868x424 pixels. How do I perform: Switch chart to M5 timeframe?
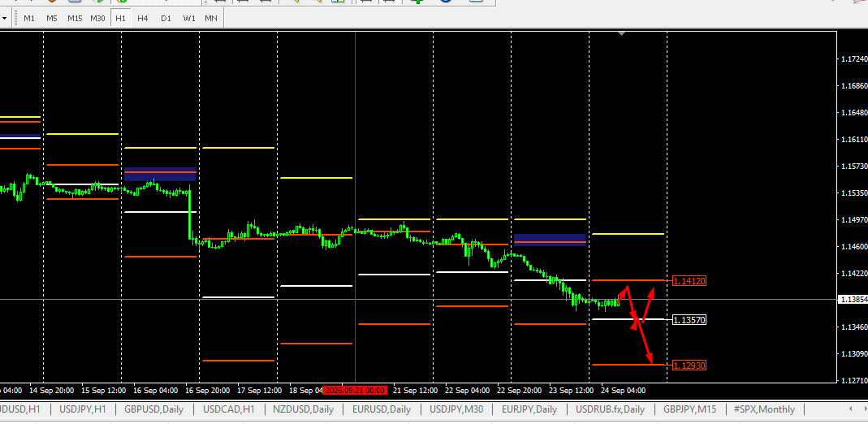51,18
